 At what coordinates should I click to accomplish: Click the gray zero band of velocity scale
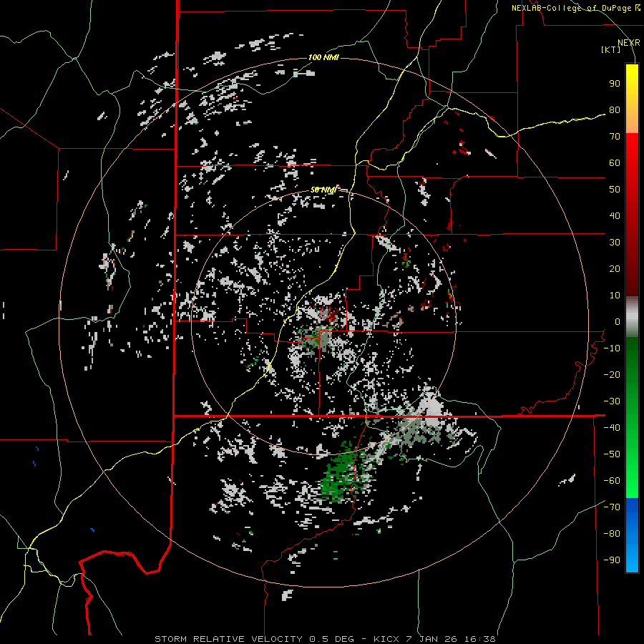[x=632, y=317]
